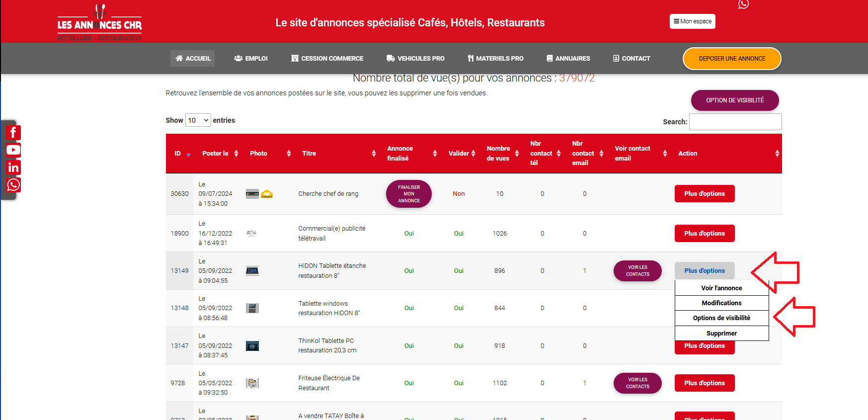Open Plus d'options for listing 9728

pyautogui.click(x=705, y=383)
